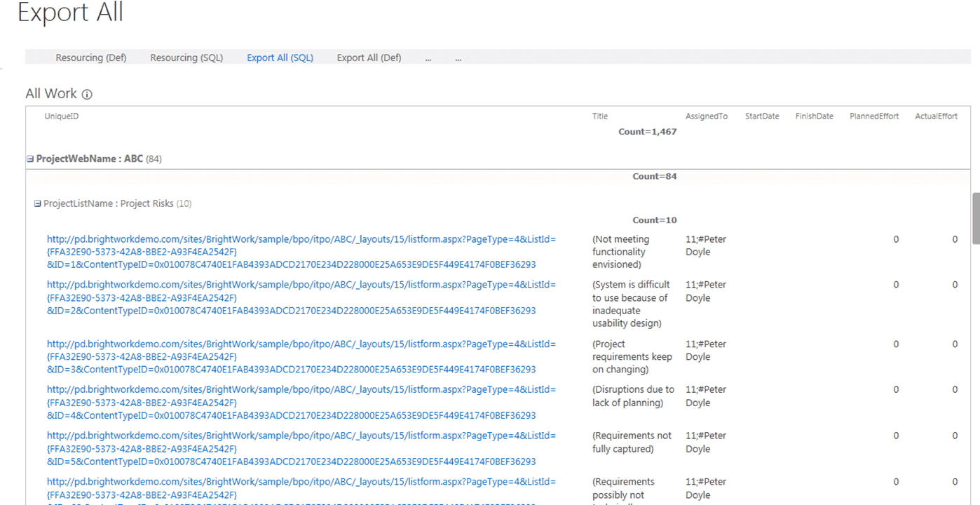Viewport: 980px width, 505px height.
Task: Click Peter Doyle in the Requirements not fully captured row
Action: click(706, 442)
